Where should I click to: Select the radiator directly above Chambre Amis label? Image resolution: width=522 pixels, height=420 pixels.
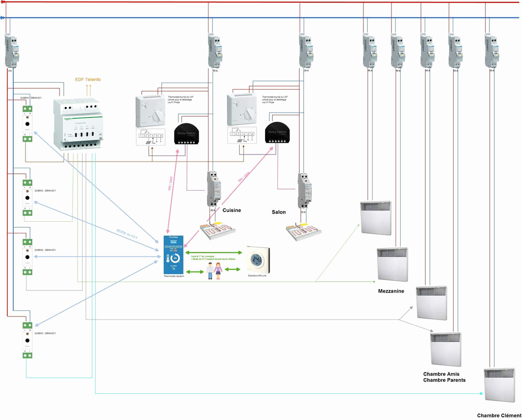click(446, 349)
